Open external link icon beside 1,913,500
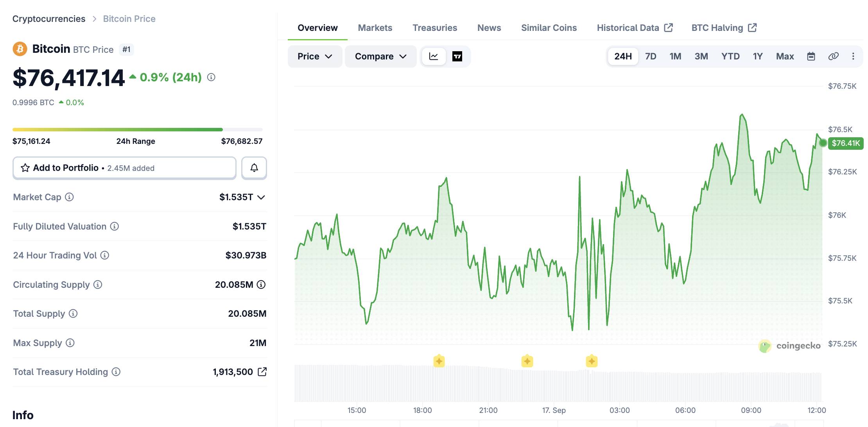This screenshot has width=868, height=427. tap(262, 372)
